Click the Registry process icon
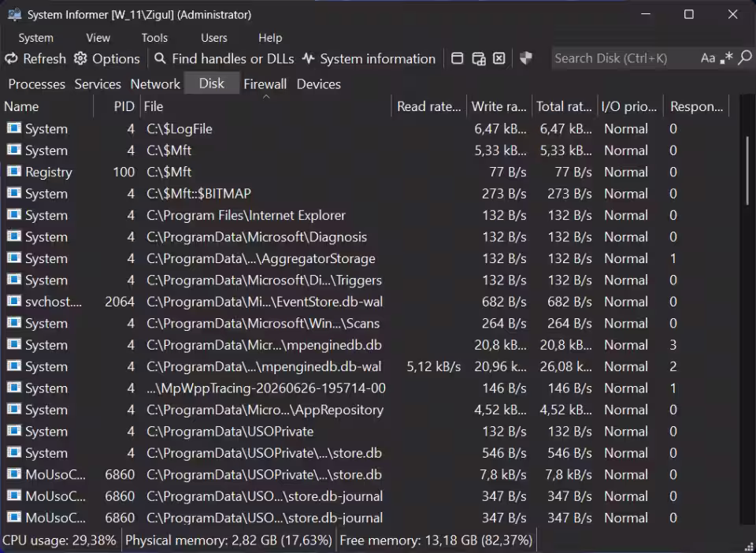 tap(14, 172)
